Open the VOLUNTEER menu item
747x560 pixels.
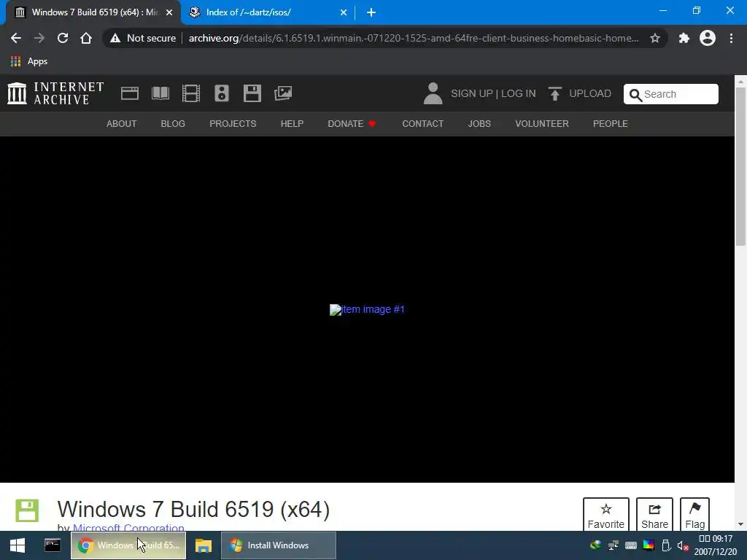tap(542, 124)
